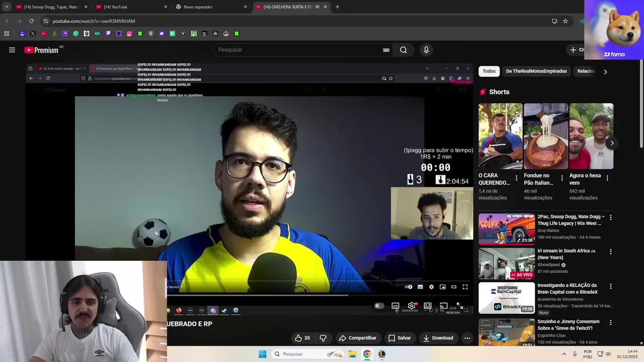Expand the system tray hidden icons chevron
This screenshot has height=362, width=644.
click(x=563, y=354)
